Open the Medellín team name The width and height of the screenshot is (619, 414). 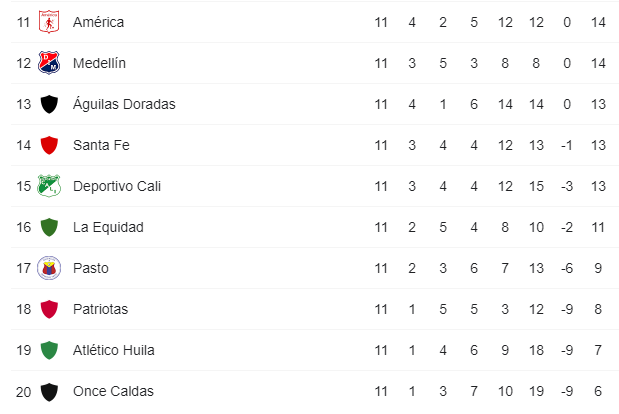[99, 63]
